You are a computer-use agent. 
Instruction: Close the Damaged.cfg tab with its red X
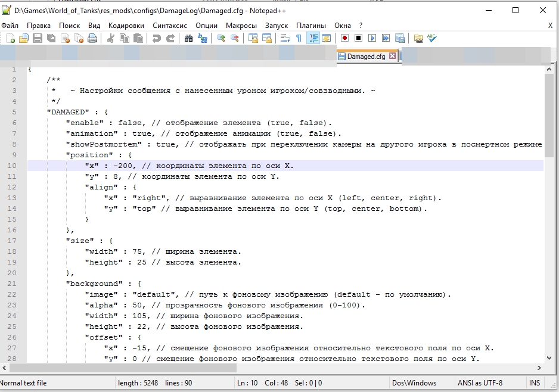tap(392, 56)
